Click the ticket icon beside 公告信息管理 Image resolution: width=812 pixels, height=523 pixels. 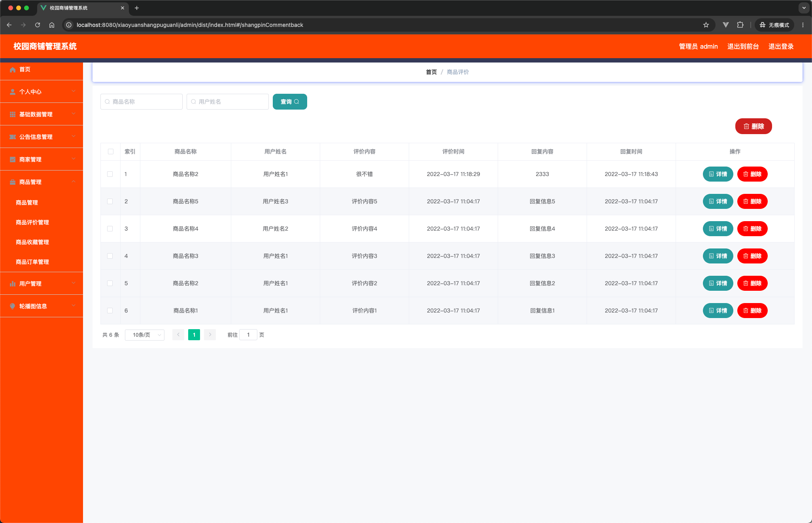pyautogui.click(x=13, y=137)
